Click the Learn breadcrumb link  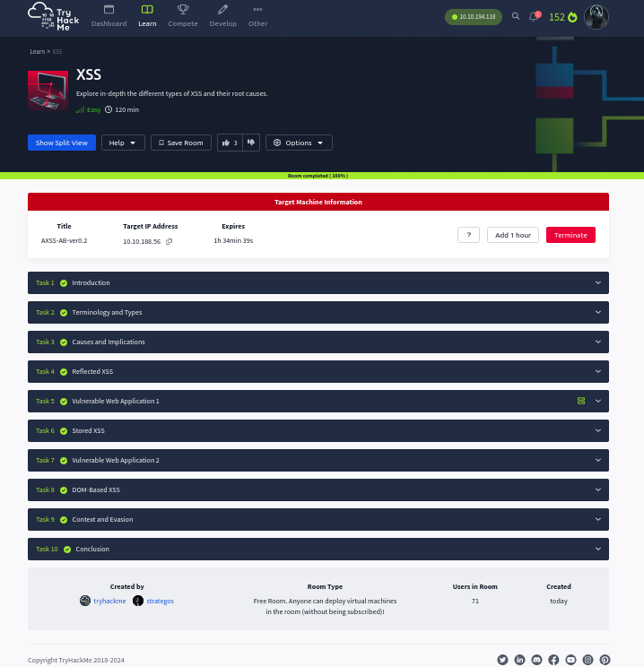point(37,51)
